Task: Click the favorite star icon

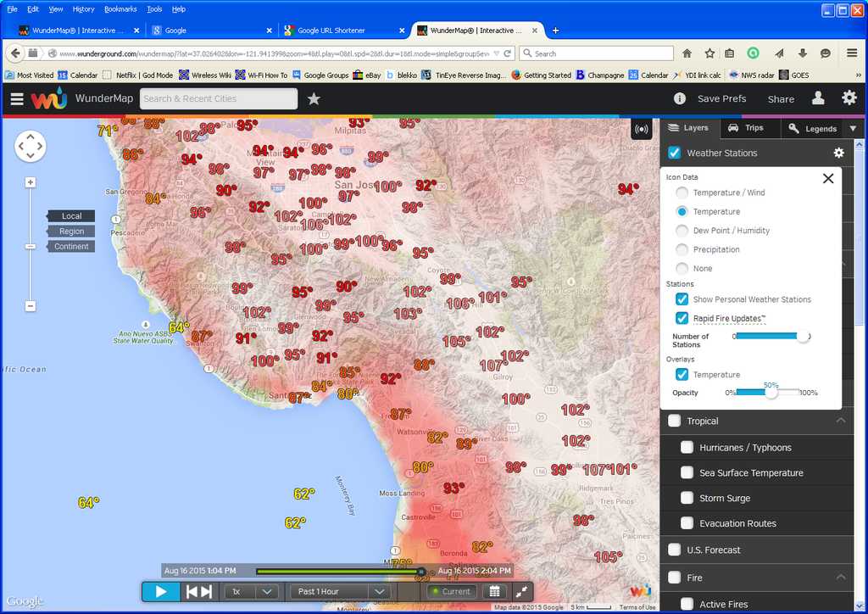Action: pos(314,99)
